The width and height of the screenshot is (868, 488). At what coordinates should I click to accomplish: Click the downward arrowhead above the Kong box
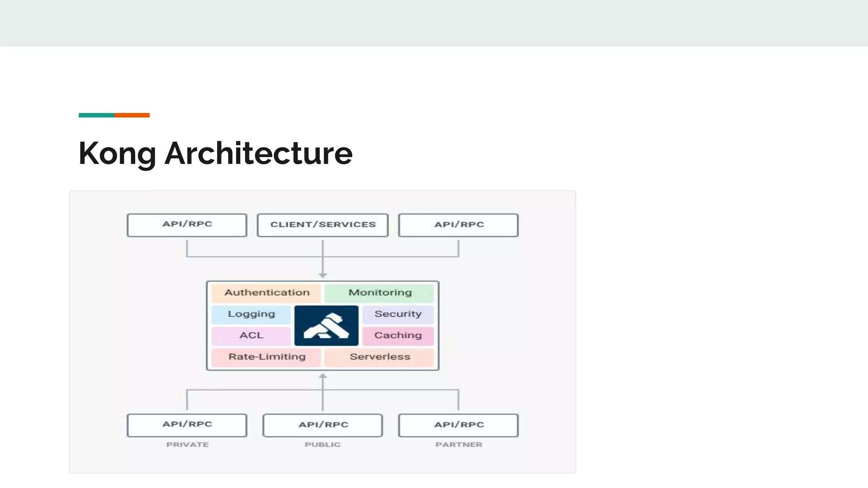coord(323,275)
